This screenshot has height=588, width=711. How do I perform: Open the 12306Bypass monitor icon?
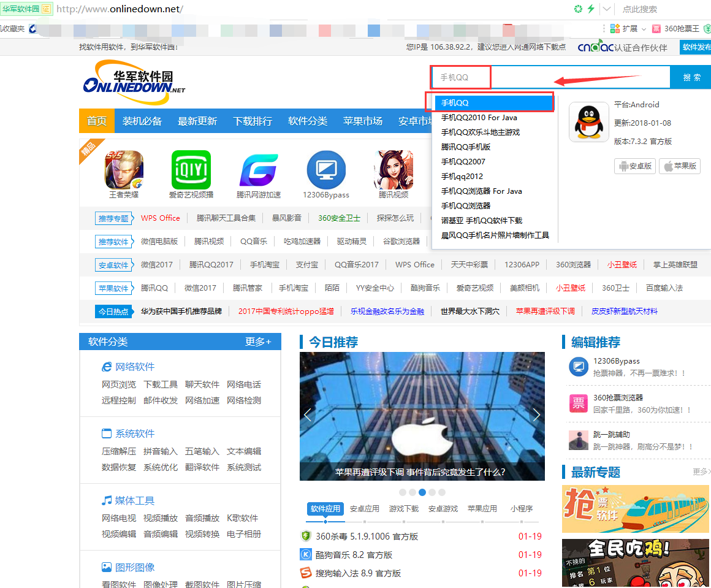click(326, 170)
